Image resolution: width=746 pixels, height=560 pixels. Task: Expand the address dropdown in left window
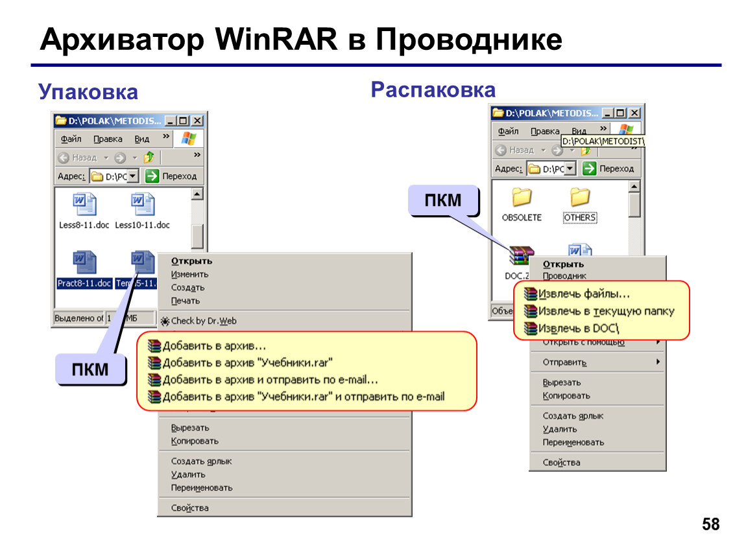coord(133,176)
